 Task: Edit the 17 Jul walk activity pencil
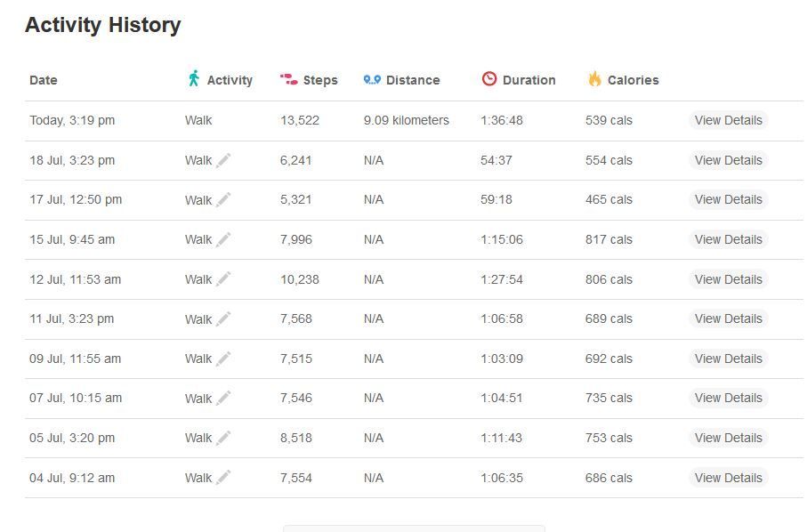(x=223, y=199)
